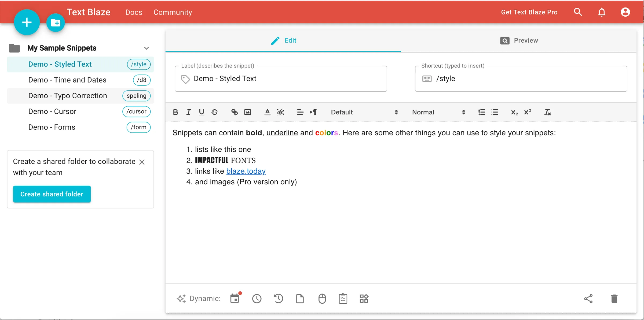This screenshot has width=644, height=320.
Task: Insert a time using the clock icon
Action: (x=257, y=298)
